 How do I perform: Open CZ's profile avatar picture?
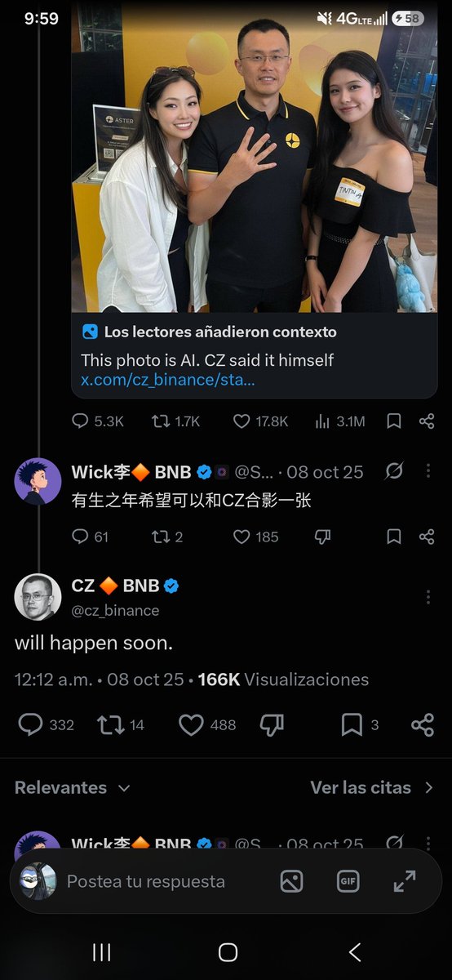tap(38, 597)
